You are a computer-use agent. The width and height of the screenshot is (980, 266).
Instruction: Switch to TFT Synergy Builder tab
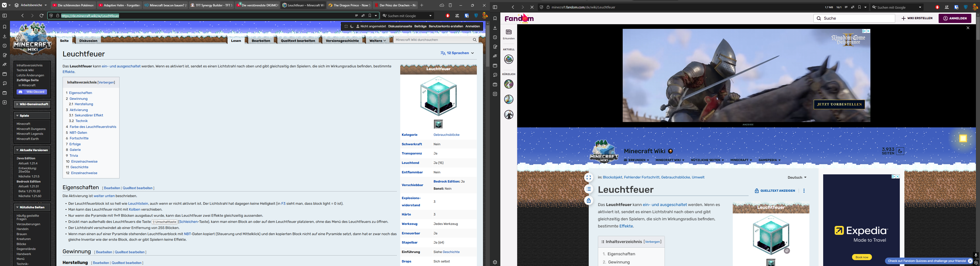[x=211, y=5]
